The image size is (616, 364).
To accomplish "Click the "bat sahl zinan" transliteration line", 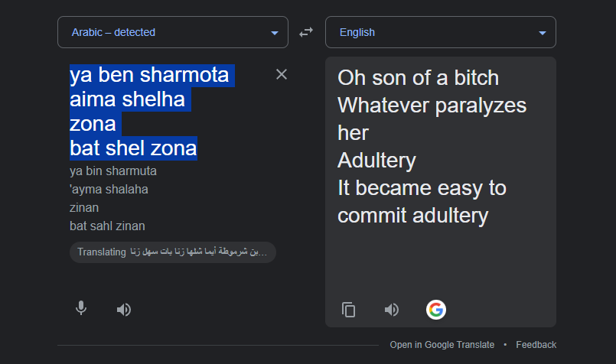I will click(107, 226).
